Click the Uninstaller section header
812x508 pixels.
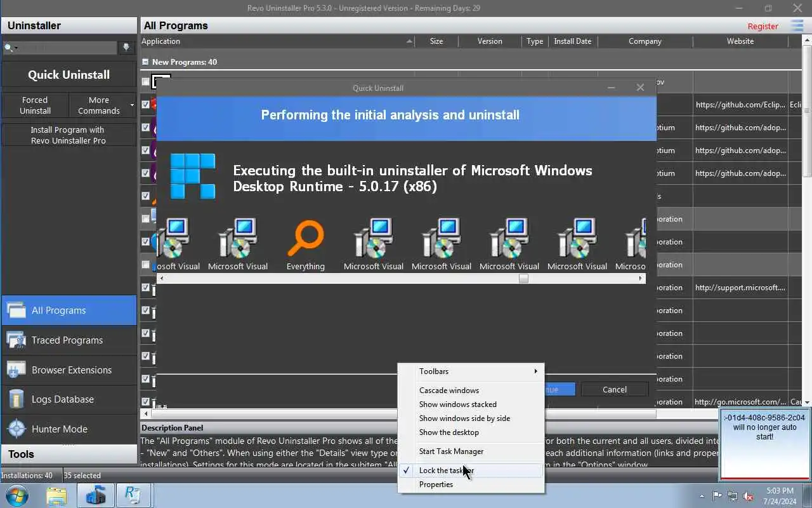coord(69,25)
